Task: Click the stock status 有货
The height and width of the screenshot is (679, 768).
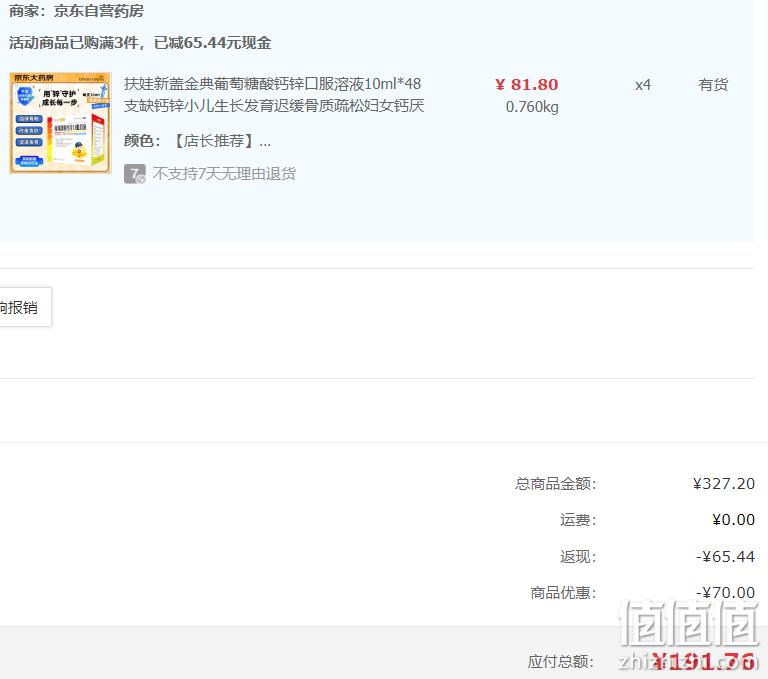Action: [713, 85]
